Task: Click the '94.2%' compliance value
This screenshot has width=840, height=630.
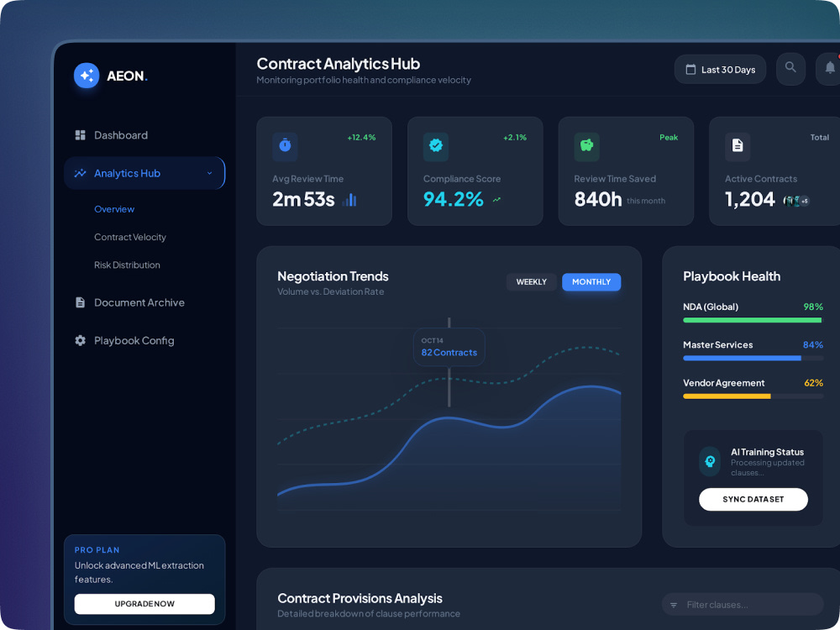Action: pyautogui.click(x=454, y=199)
